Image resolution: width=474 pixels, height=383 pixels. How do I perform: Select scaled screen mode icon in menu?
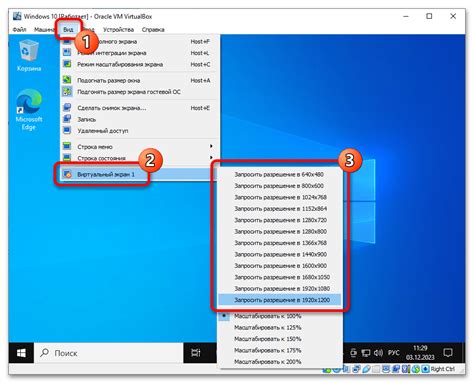click(x=67, y=64)
